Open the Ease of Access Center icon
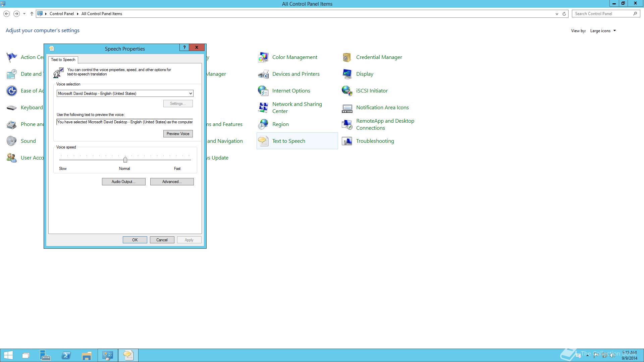Image resolution: width=644 pixels, height=362 pixels. pyautogui.click(x=12, y=91)
